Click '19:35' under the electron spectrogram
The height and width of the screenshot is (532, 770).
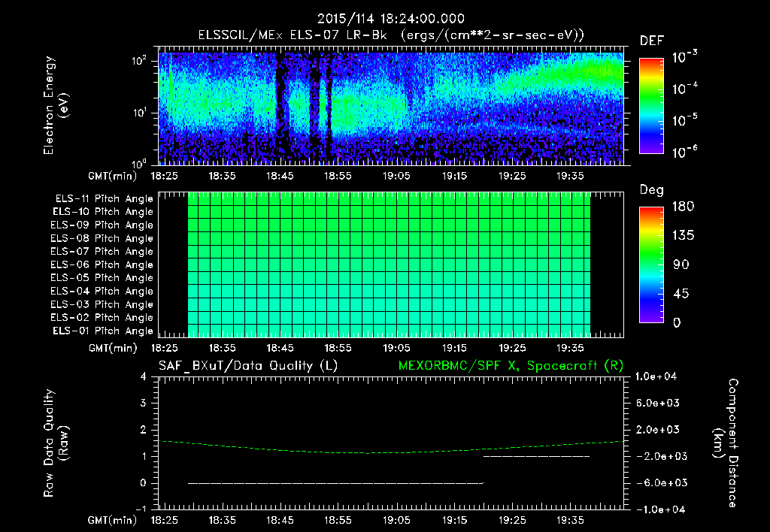click(x=570, y=176)
